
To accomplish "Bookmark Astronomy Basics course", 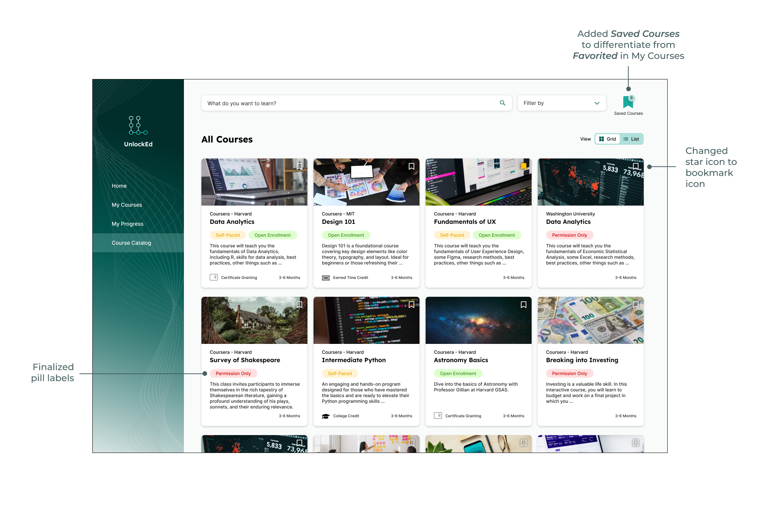I will [524, 305].
